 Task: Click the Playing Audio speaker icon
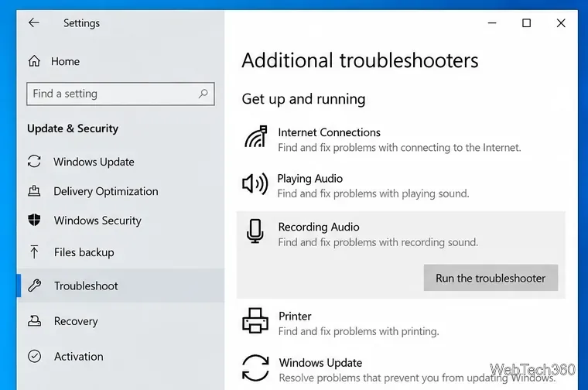tap(255, 184)
